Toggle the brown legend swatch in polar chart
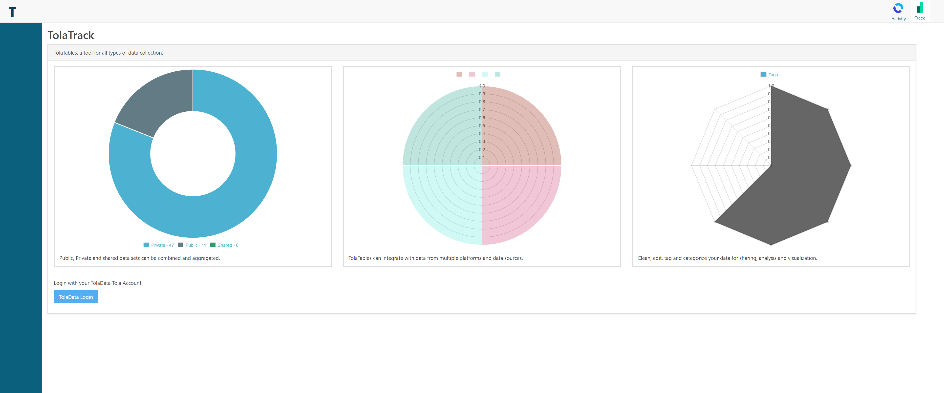The width and height of the screenshot is (944, 393). click(x=459, y=75)
